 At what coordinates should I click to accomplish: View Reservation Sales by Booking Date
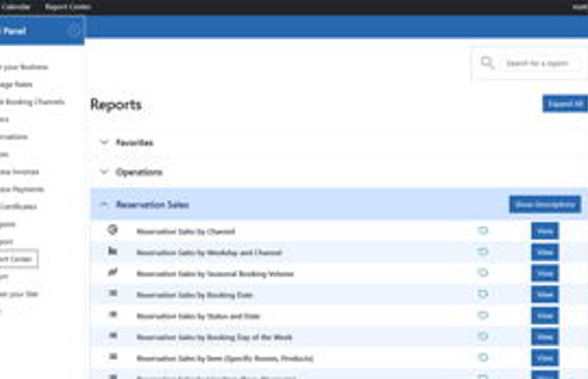click(545, 294)
